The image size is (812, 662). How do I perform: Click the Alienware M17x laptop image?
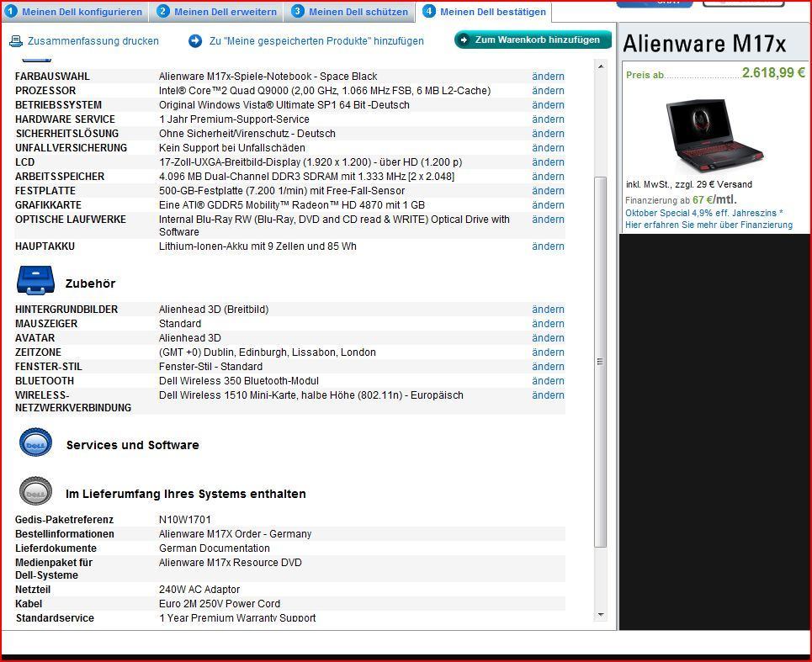[x=714, y=135]
